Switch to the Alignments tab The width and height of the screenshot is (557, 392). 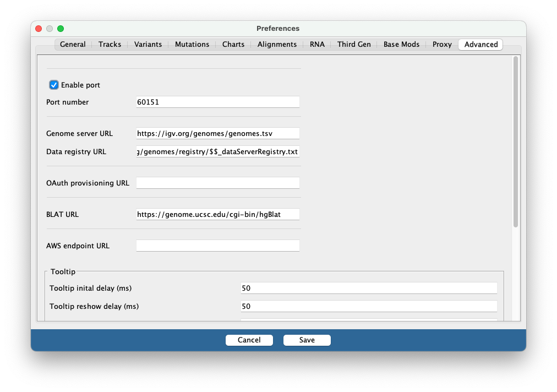coord(277,45)
